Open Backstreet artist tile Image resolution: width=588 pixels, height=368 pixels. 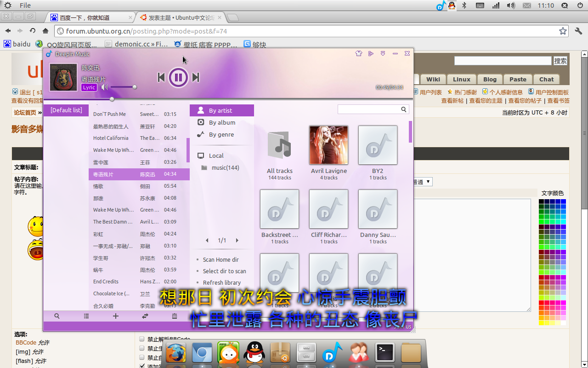point(280,209)
